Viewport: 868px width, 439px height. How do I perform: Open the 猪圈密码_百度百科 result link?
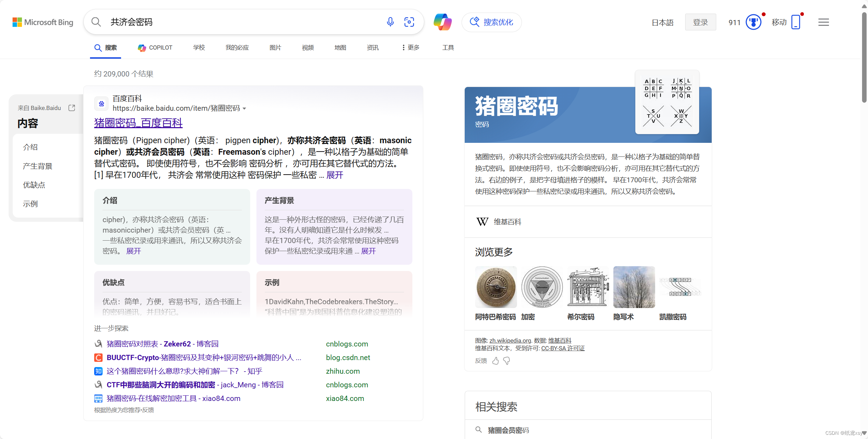[138, 123]
